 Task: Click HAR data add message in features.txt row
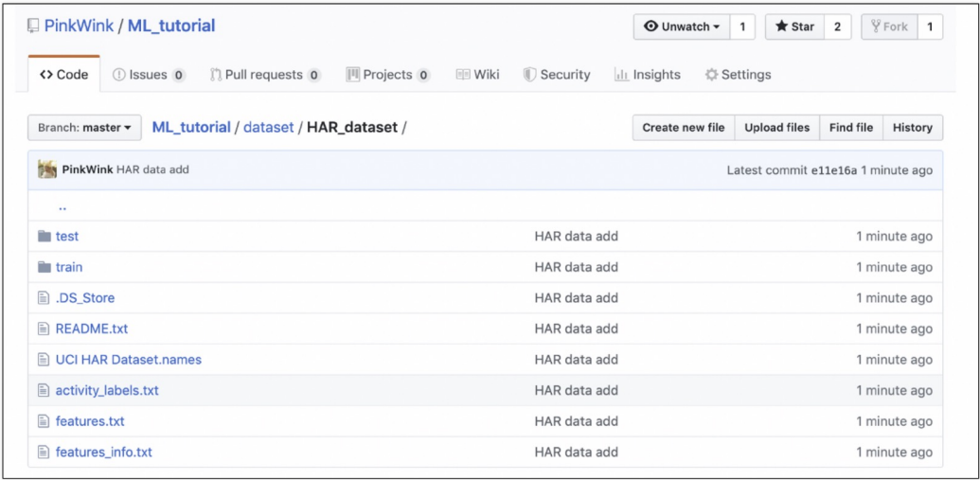(x=577, y=421)
